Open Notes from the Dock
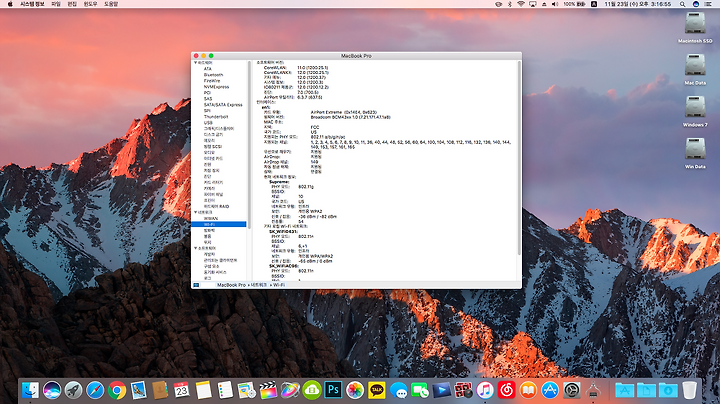 pyautogui.click(x=203, y=390)
